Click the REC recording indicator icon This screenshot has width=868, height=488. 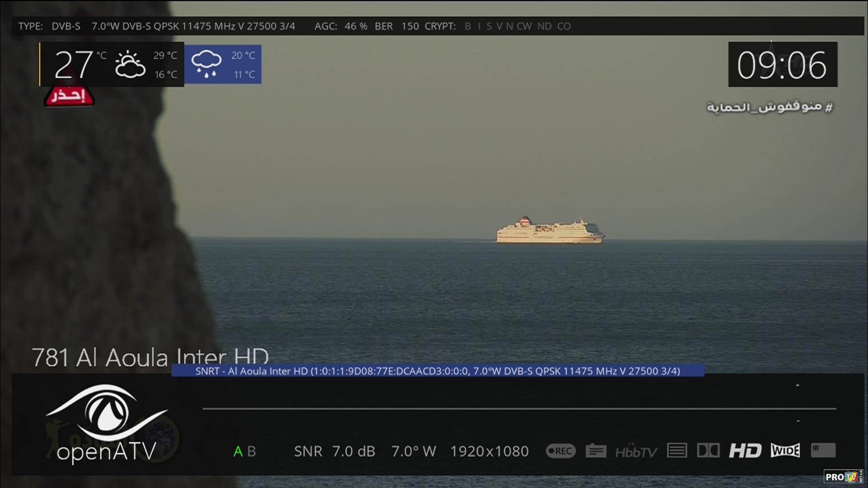560,451
